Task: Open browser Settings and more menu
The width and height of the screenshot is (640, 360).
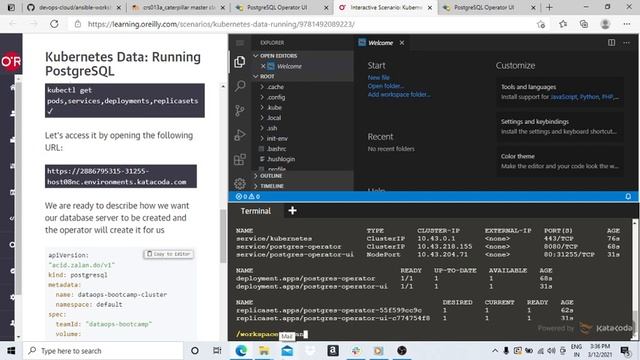Action: pyautogui.click(x=627, y=24)
